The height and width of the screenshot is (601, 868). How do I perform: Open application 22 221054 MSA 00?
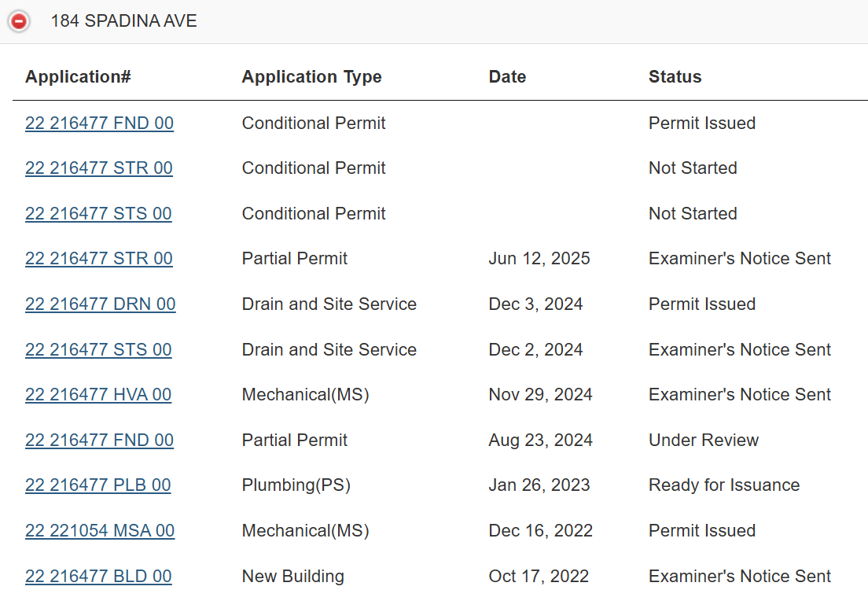[x=100, y=531]
